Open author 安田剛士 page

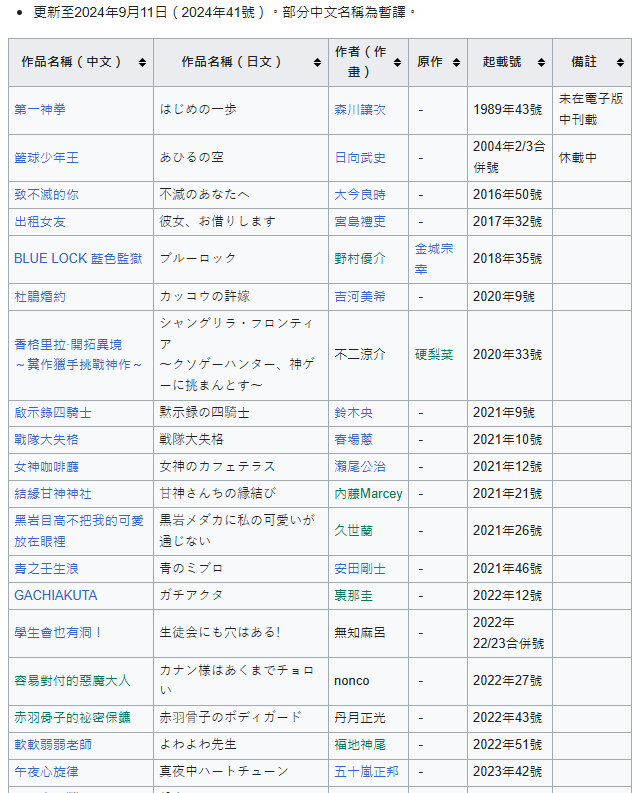click(x=360, y=569)
